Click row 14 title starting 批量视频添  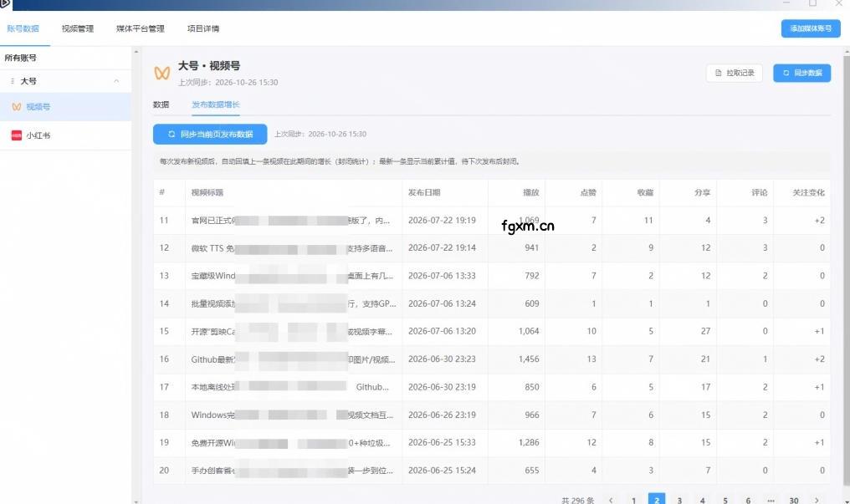point(294,303)
